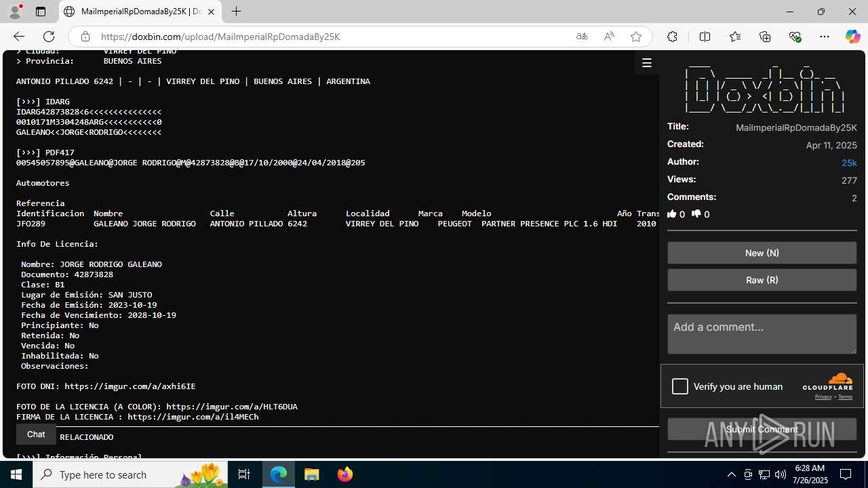This screenshot has height=488, width=868.
Task: Toggle the page hamburger menu
Action: coord(647,63)
